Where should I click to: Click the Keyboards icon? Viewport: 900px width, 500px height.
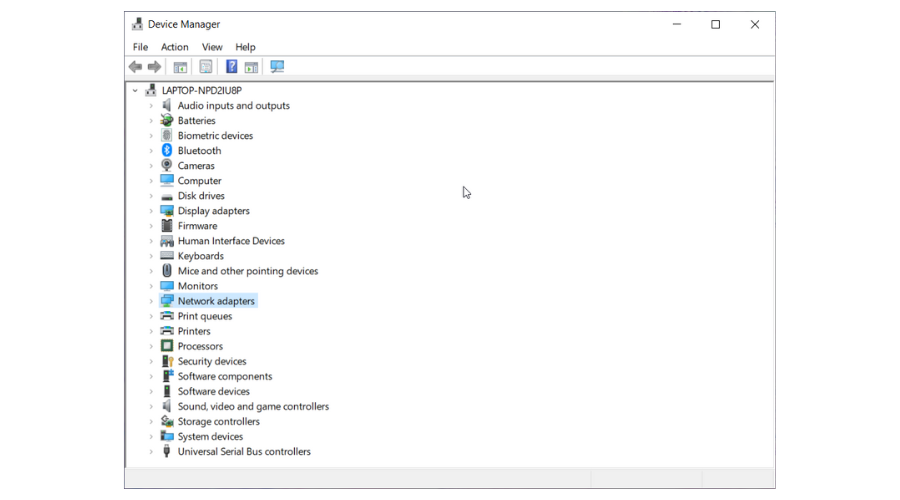point(167,255)
